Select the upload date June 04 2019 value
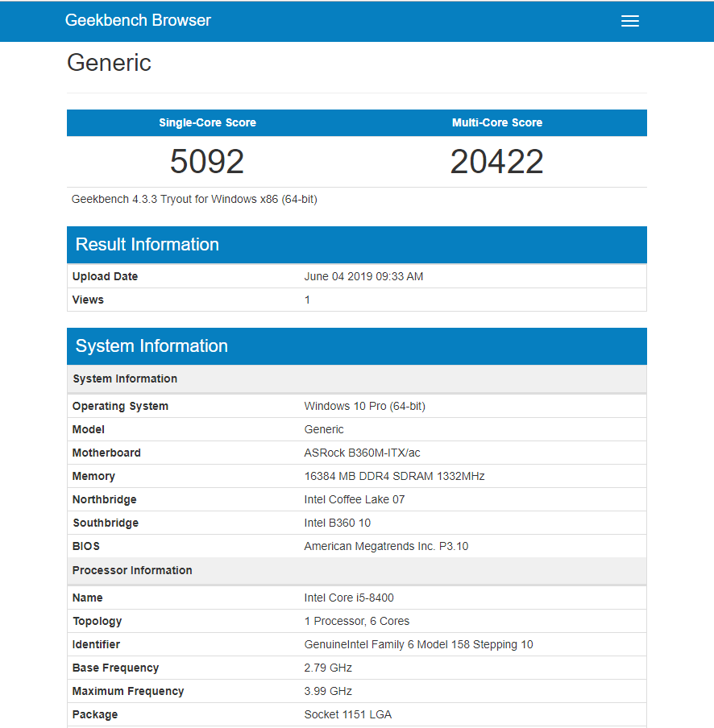714x728 pixels. [x=363, y=277]
